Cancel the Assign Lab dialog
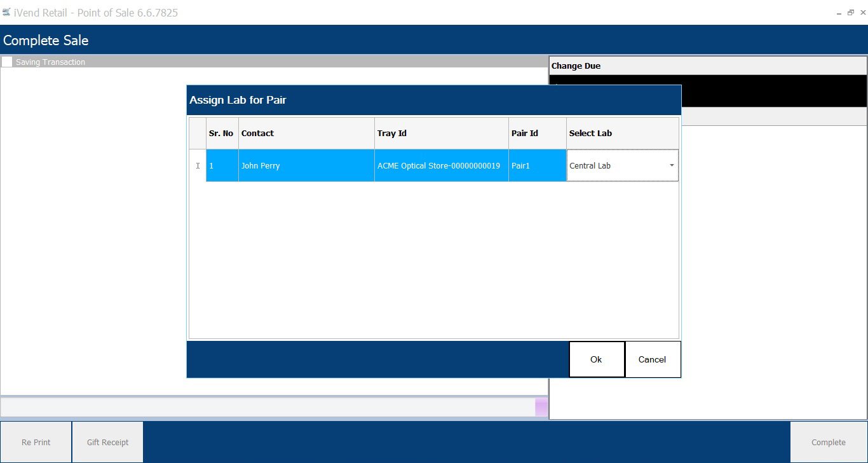Image resolution: width=868 pixels, height=463 pixels. (652, 359)
